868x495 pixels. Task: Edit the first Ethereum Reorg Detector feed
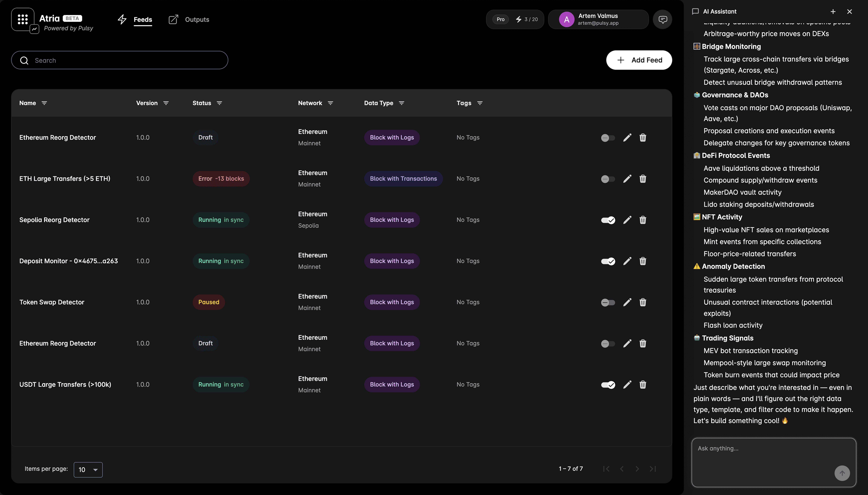pos(627,138)
